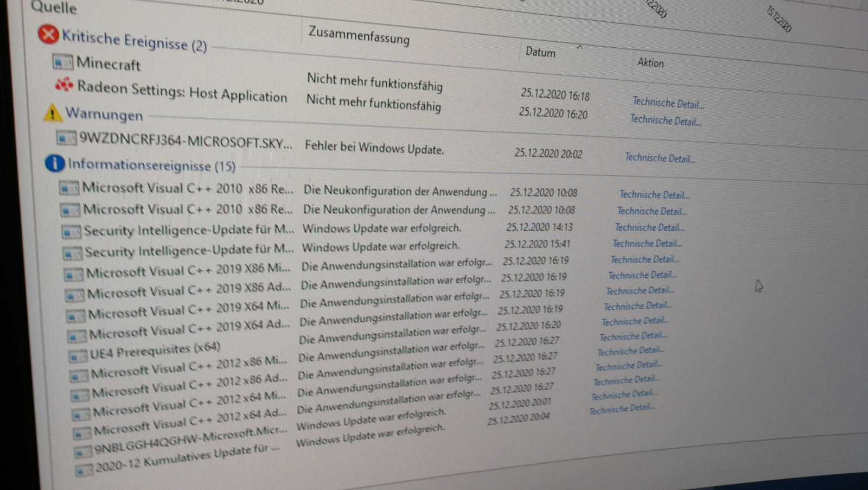Click the red Radeon Settings icon
Viewport: 868px width, 490px height.
64,85
